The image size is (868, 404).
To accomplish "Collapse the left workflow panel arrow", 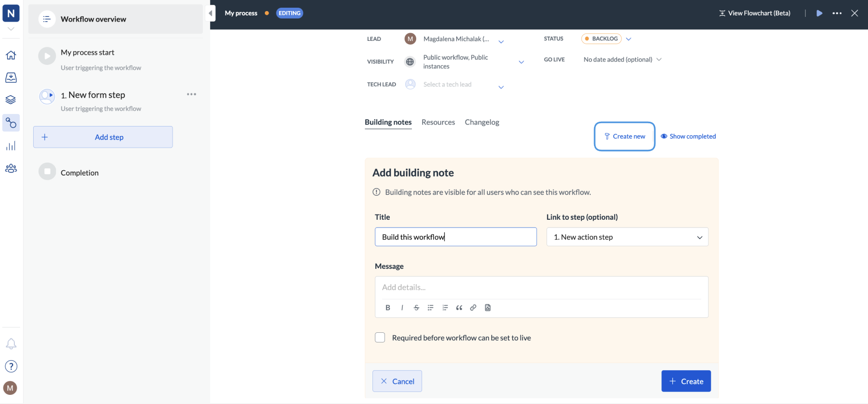I will (x=211, y=13).
